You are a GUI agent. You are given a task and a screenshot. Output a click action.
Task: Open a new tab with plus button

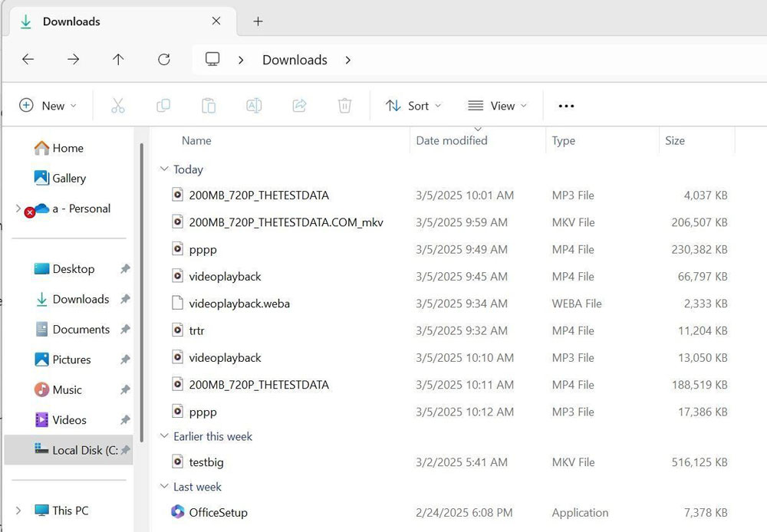point(258,21)
